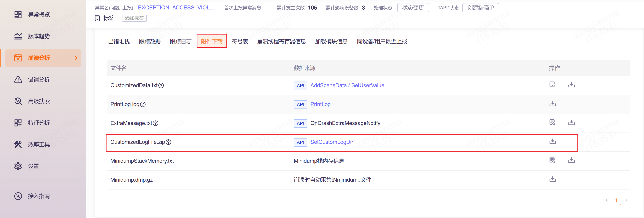Download the CustomizedData.txt file
Image resolution: width=644 pixels, height=218 pixels.
(571, 85)
